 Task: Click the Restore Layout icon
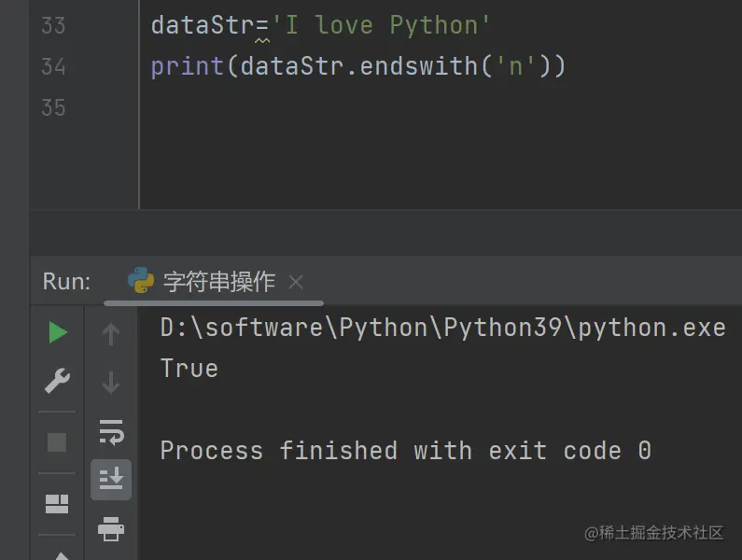click(x=57, y=504)
